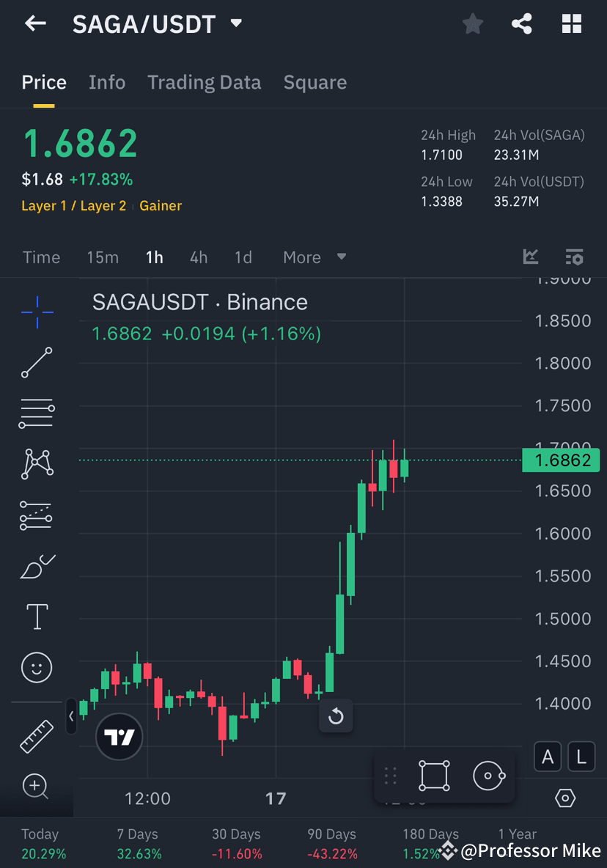Favorite SAGA/USDT using the star

tap(472, 23)
